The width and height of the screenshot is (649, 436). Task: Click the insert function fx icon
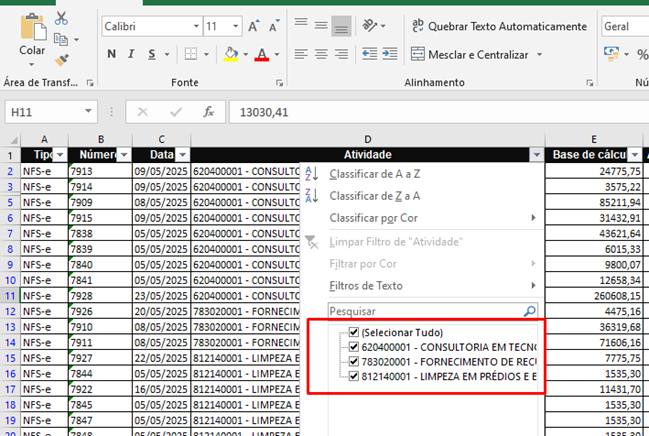point(209,112)
